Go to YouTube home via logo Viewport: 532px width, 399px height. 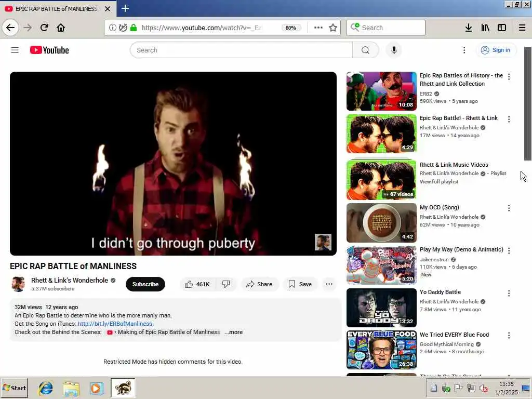(49, 50)
